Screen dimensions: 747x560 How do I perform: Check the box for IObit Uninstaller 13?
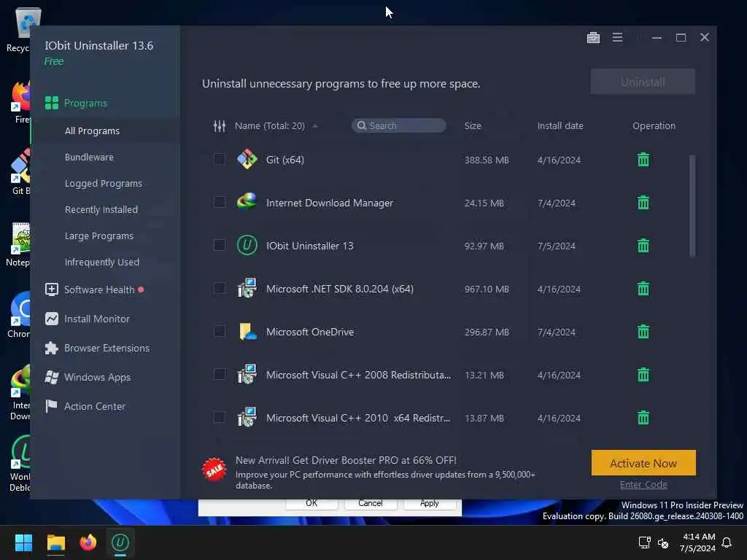(x=219, y=245)
